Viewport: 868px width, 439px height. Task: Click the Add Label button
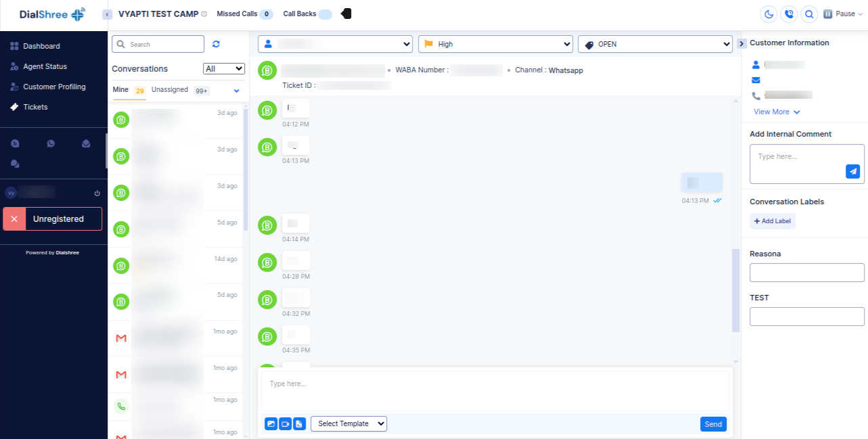[773, 221]
